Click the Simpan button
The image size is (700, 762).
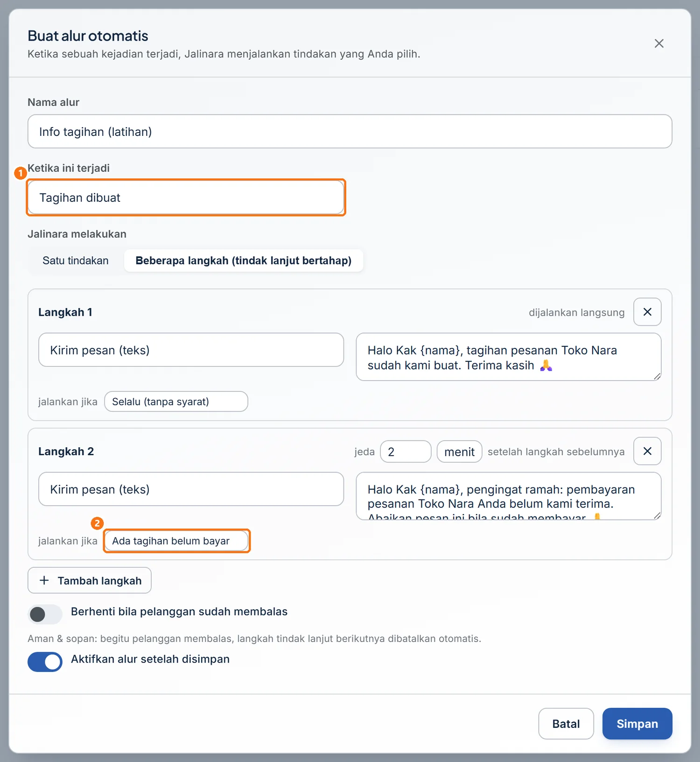(x=637, y=724)
